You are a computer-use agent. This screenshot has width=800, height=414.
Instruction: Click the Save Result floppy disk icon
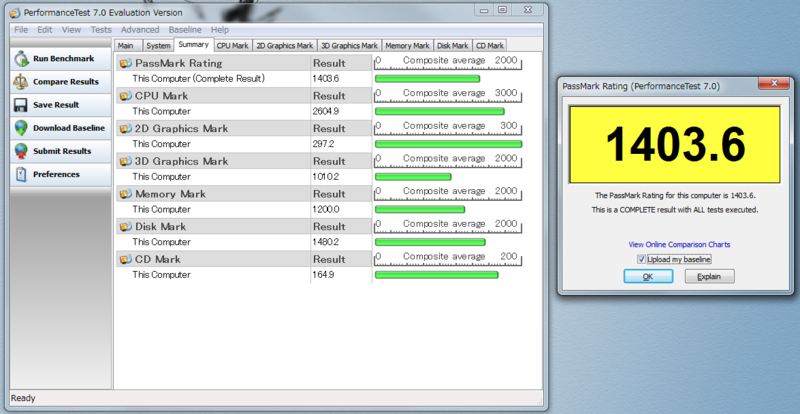pyautogui.click(x=21, y=105)
